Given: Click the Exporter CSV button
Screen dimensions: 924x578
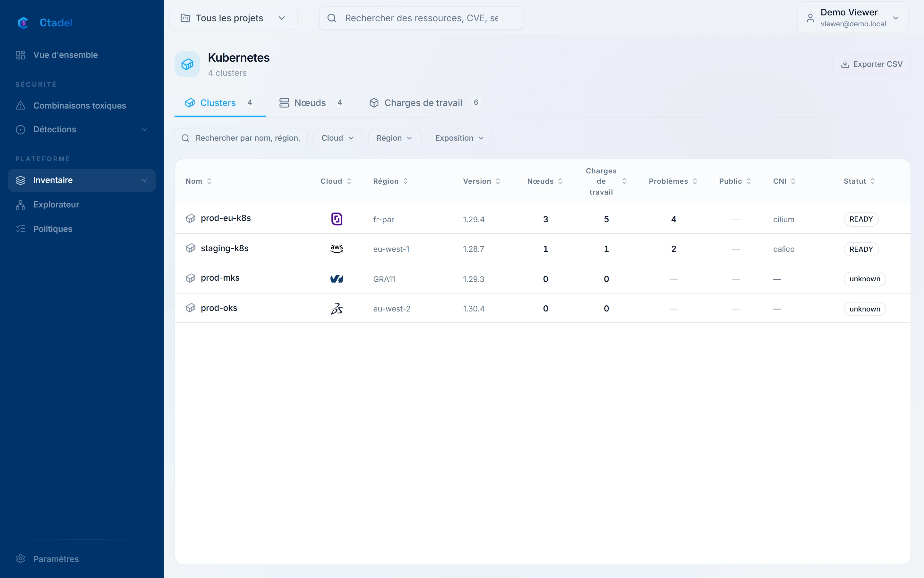Looking at the screenshot, I should pos(871,64).
